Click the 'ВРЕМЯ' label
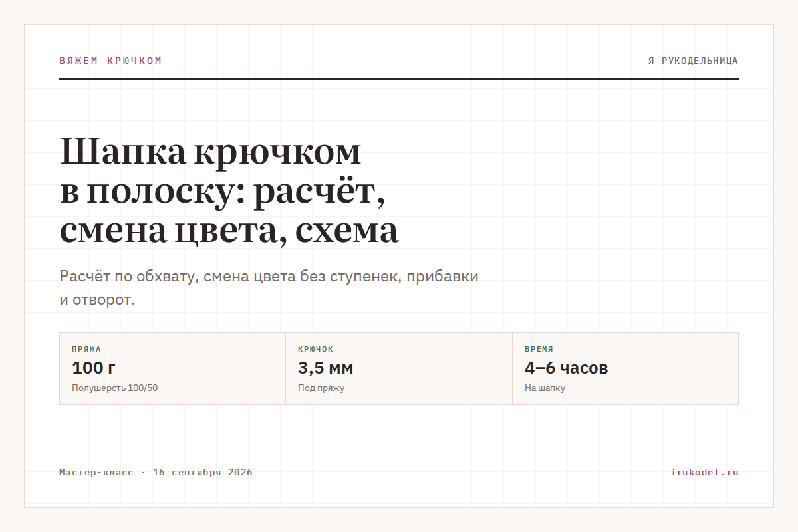Screen dimensions: 798x532 pyautogui.click(x=539, y=349)
